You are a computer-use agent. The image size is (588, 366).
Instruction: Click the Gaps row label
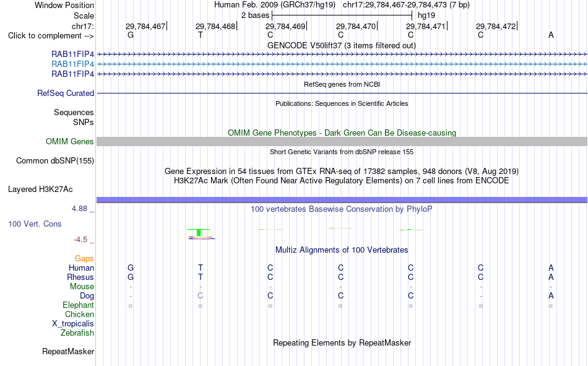[x=84, y=259]
